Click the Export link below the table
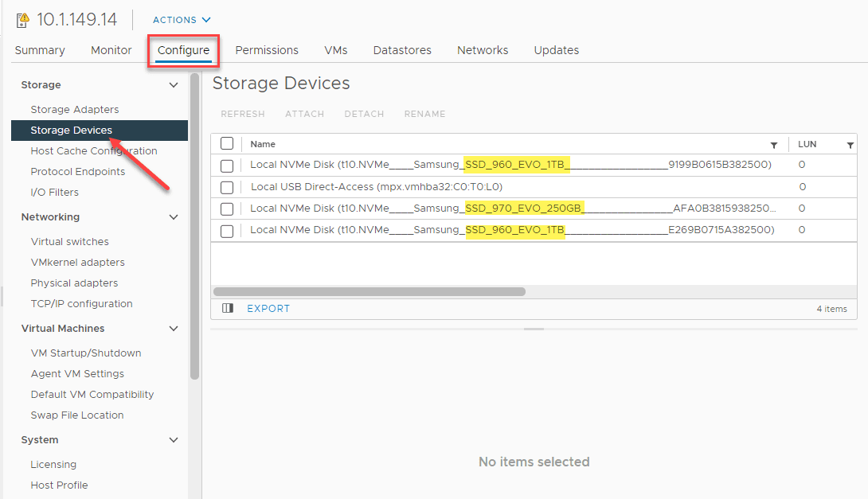The image size is (868, 499). [268, 309]
